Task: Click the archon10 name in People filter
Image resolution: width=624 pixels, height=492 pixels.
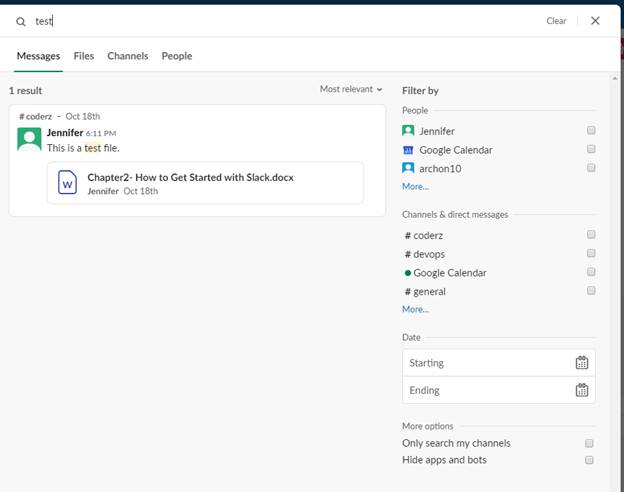Action: 440,168
